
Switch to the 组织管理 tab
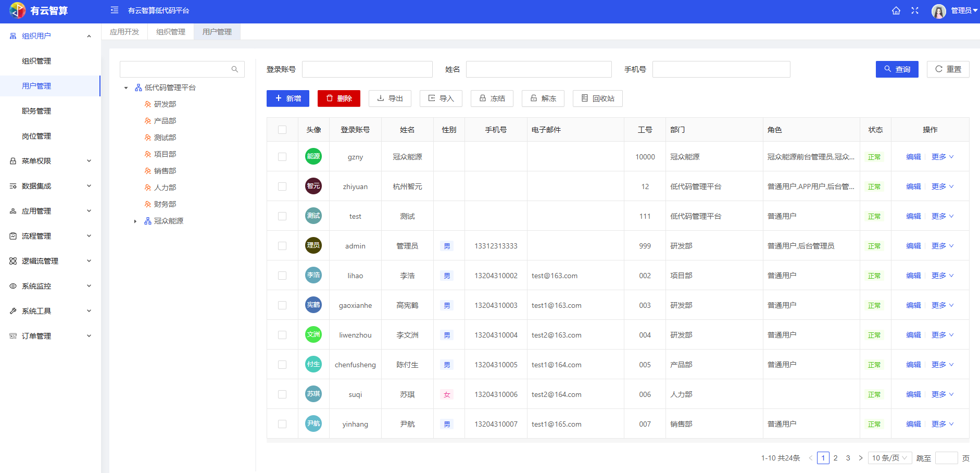click(x=171, y=32)
